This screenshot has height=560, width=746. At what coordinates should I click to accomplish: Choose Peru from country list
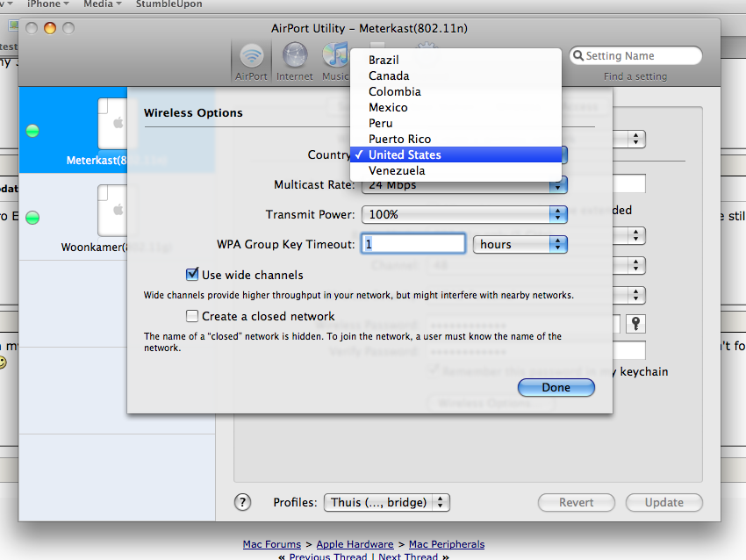coord(455,123)
